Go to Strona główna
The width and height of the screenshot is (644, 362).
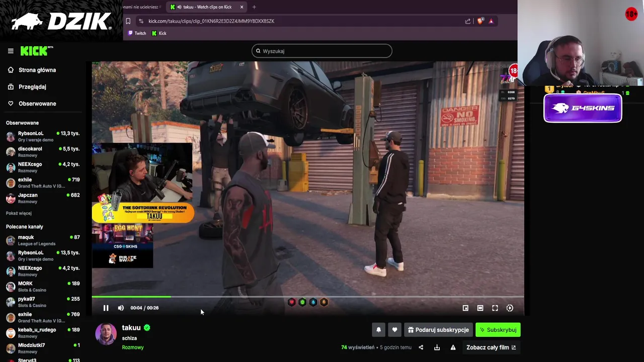coord(37,70)
